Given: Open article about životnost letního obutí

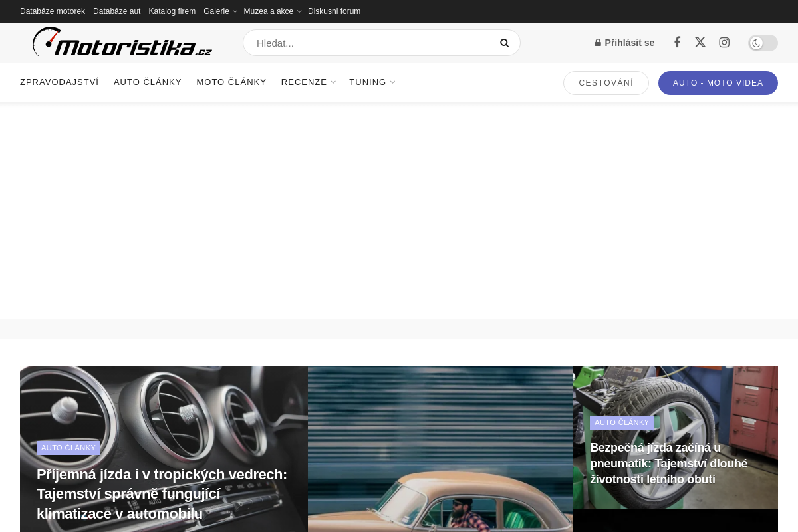Looking at the screenshot, I should pyautogui.click(x=668, y=464).
